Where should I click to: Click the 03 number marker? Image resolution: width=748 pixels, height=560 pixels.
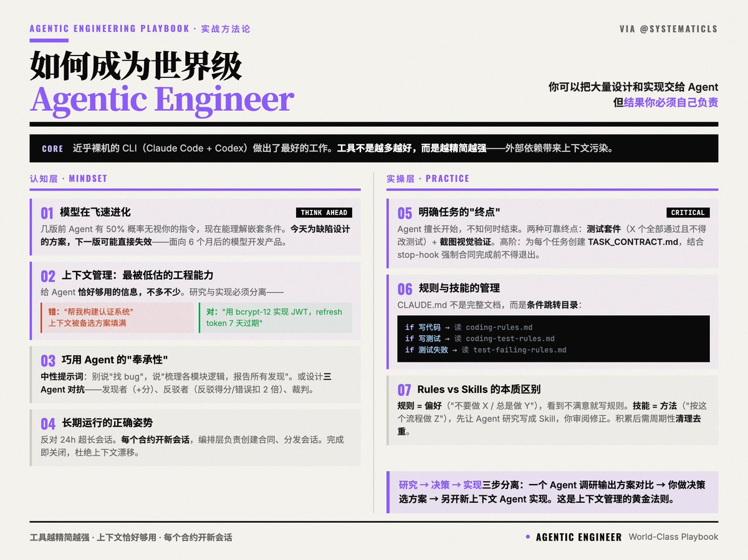coord(48,361)
